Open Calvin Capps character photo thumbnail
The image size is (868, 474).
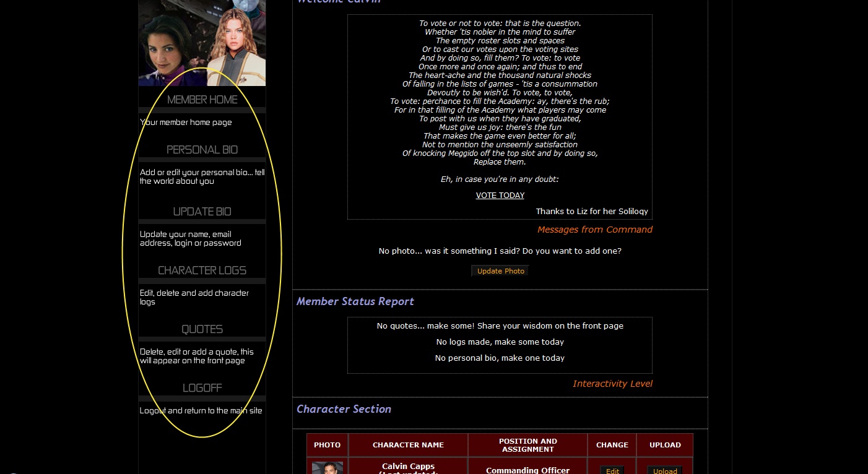tap(327, 468)
